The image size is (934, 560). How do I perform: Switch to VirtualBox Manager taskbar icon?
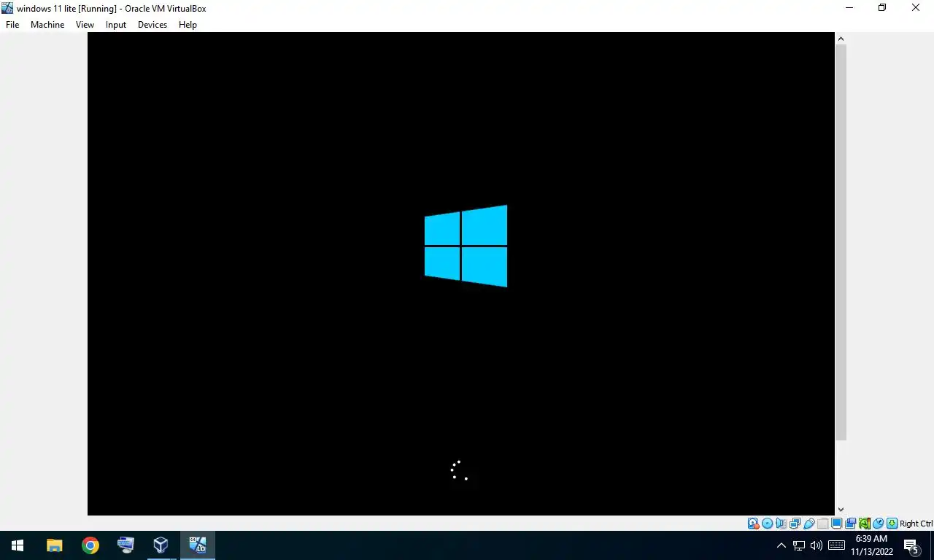pos(161,545)
